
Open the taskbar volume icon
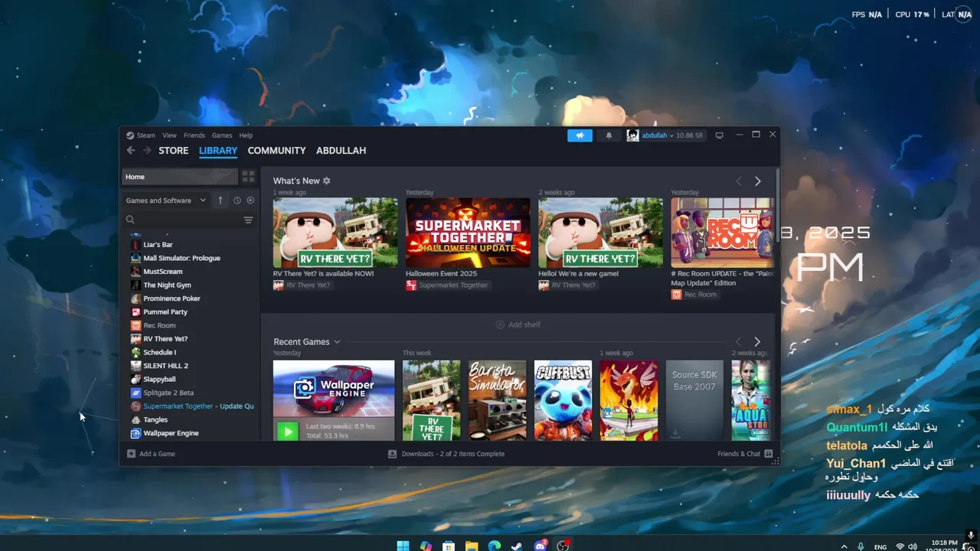tap(913, 547)
